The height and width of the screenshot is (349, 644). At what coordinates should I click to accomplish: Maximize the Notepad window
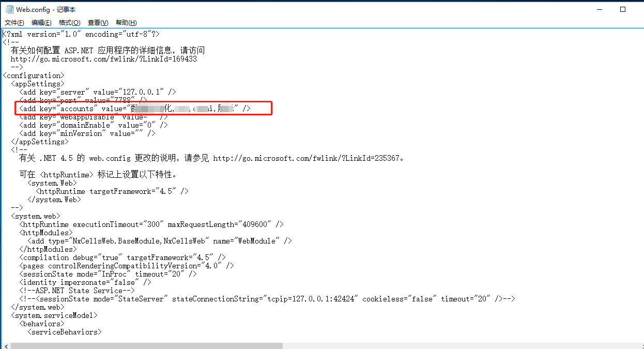point(623,9)
